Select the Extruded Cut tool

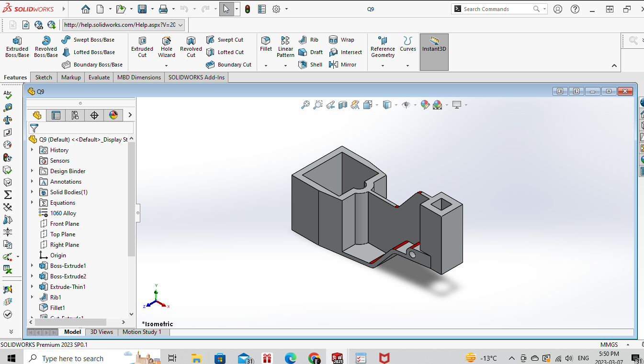(x=142, y=47)
